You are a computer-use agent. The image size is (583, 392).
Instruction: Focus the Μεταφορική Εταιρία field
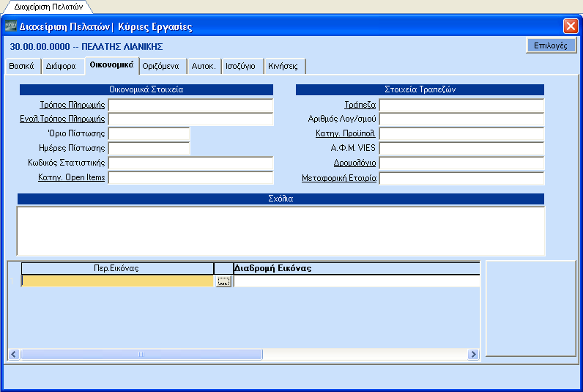pyautogui.click(x=461, y=179)
